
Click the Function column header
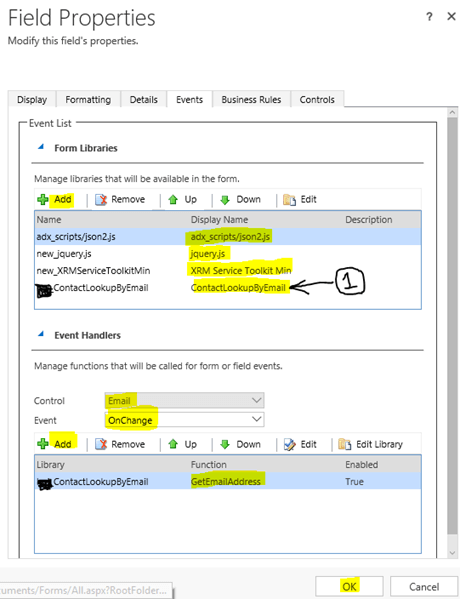click(x=209, y=465)
